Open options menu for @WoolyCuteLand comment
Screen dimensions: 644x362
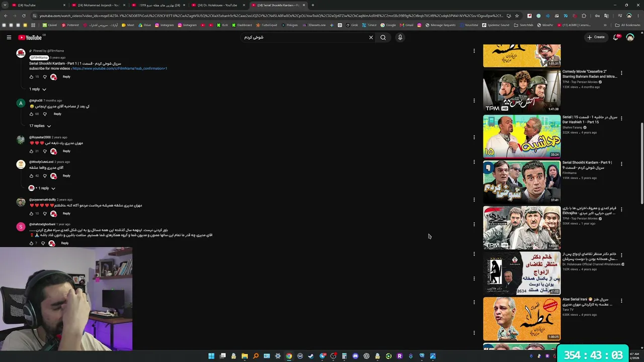474,162
